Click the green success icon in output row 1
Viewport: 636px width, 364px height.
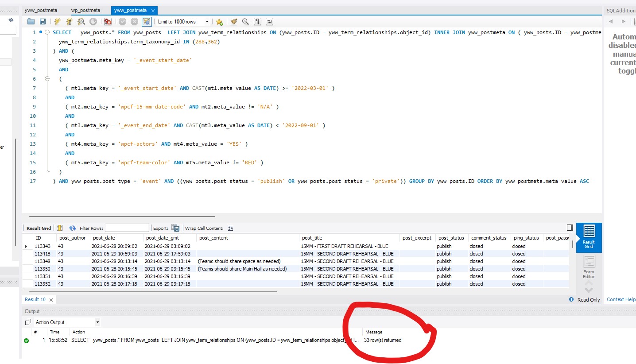tap(27, 341)
